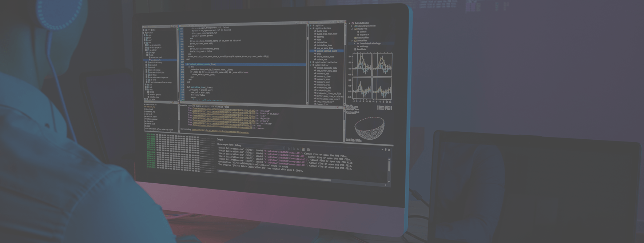Open Output panel window position dropdown arrow
The height and width of the screenshot is (243, 644).
click(382, 150)
